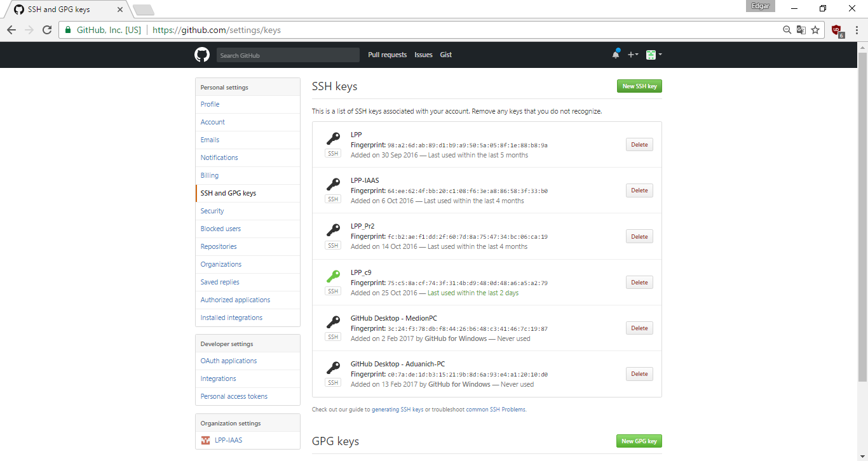This screenshot has width=868, height=461.
Task: Click the translate page icon in the address bar
Action: (801, 29)
